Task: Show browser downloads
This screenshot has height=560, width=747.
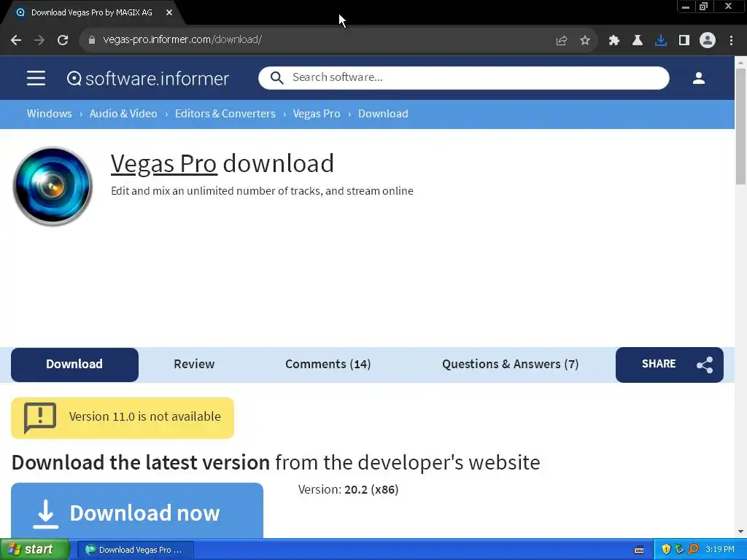Action: [661, 41]
